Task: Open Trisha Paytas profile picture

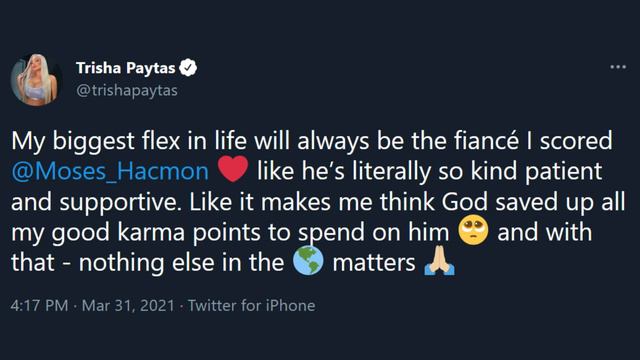Action: click(36, 79)
